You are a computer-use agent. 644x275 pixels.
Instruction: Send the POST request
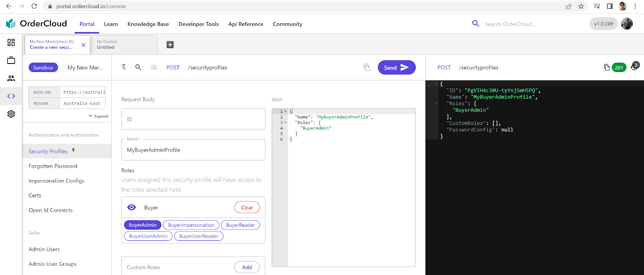click(396, 68)
